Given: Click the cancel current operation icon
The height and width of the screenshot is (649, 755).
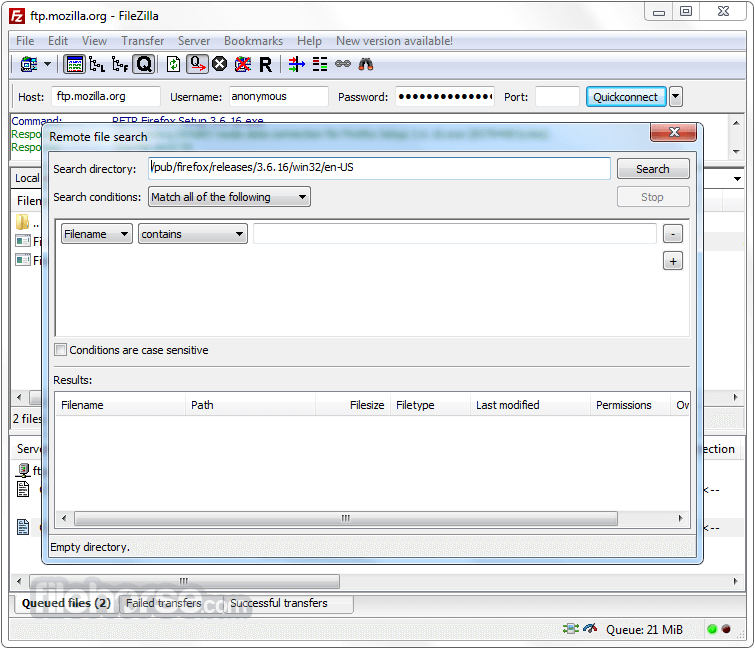Looking at the screenshot, I should [220, 64].
